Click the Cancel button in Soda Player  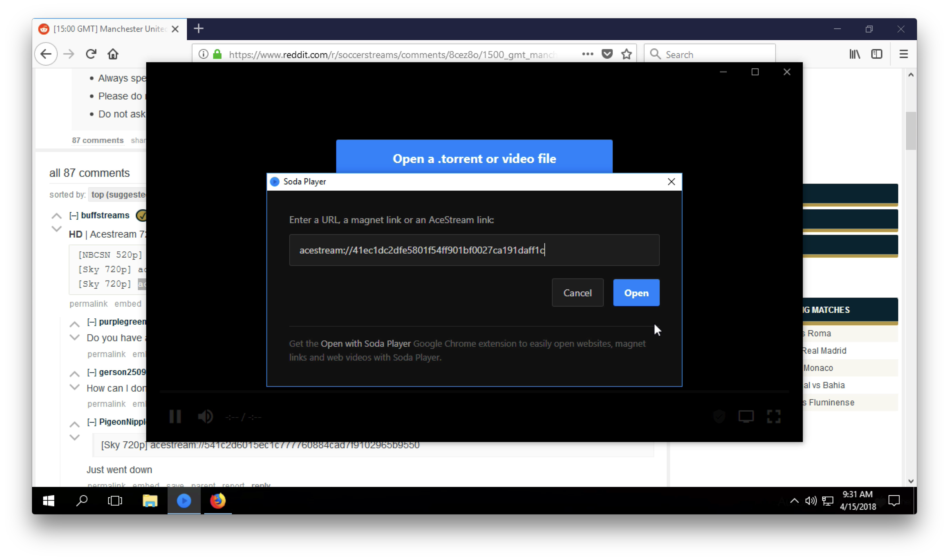(x=578, y=293)
